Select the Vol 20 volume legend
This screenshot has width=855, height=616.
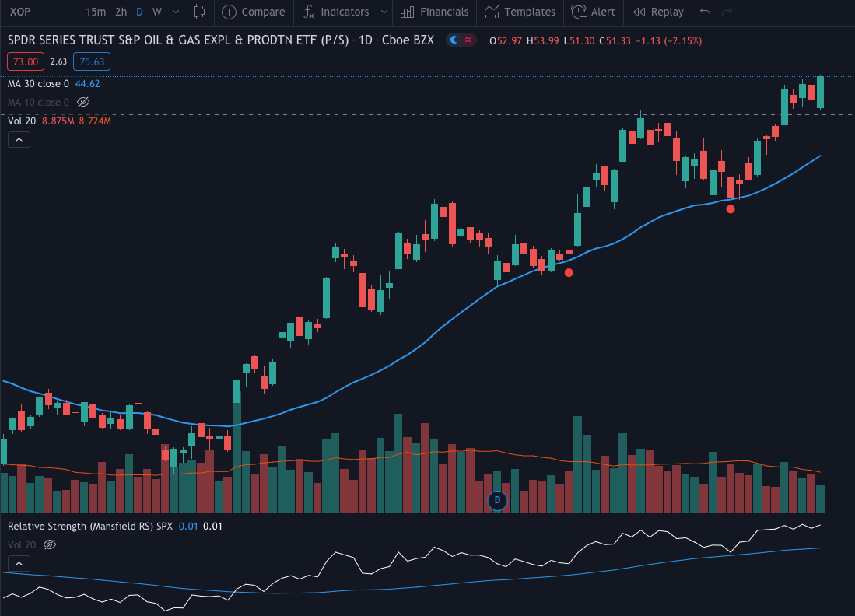[x=22, y=121]
